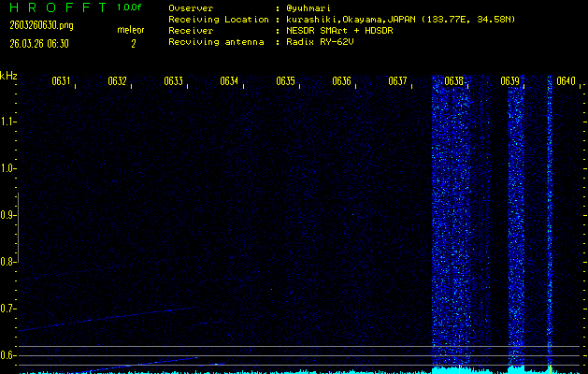Click the 0631 time marker
This screenshot has width=588, height=374.
[61, 81]
